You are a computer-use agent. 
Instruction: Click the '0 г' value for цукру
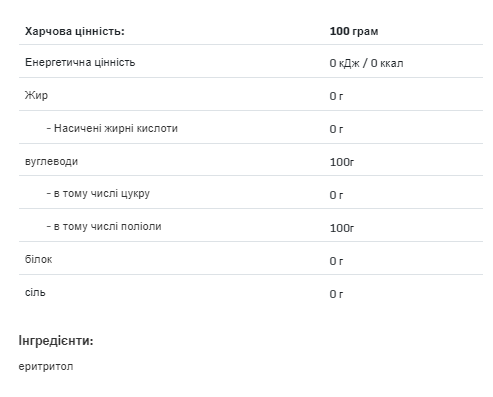(x=336, y=195)
